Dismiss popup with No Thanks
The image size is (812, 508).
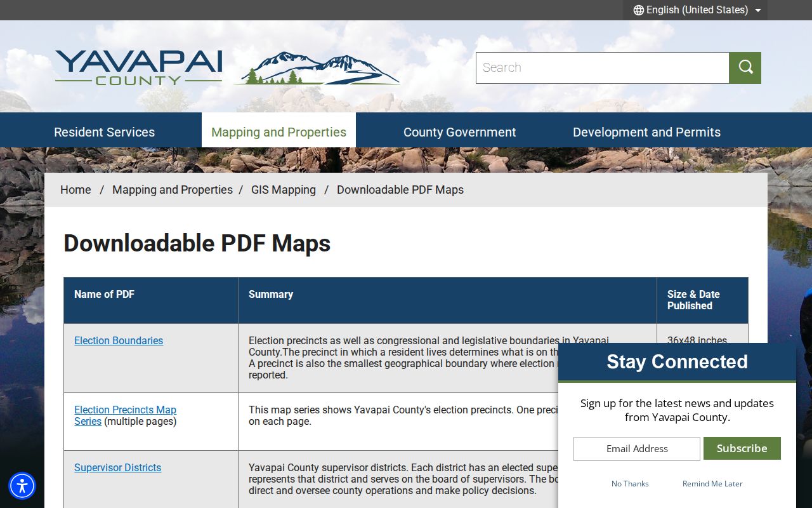(x=630, y=484)
